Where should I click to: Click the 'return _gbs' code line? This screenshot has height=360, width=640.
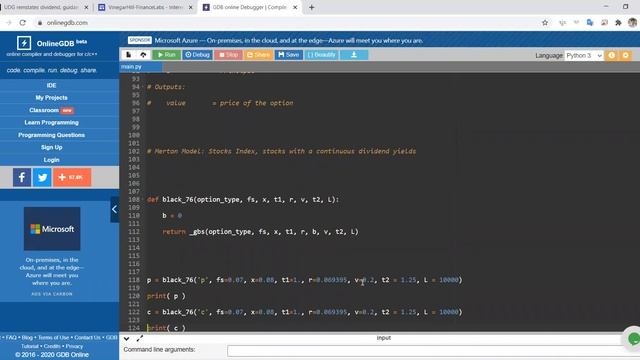pyautogui.click(x=260, y=232)
